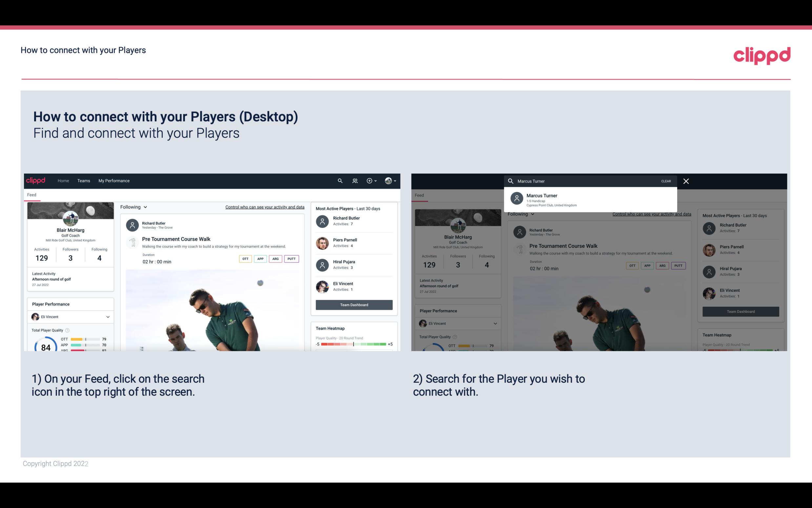Select the My Performance tab
Screen dimensions: 812x508
[114, 180]
